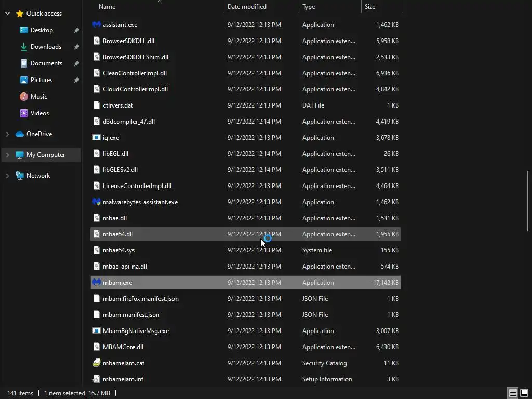Click the Quick access star icon
This screenshot has height=399, width=532.
tap(20, 13)
